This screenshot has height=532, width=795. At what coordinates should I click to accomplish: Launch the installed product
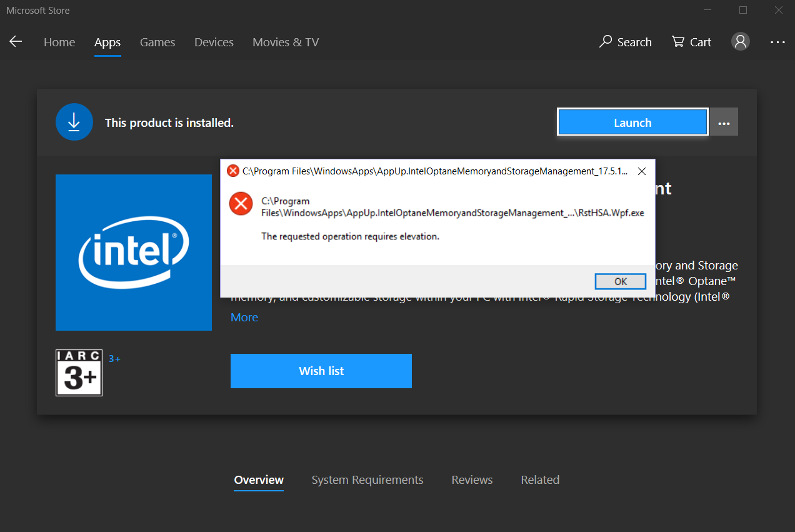tap(632, 122)
